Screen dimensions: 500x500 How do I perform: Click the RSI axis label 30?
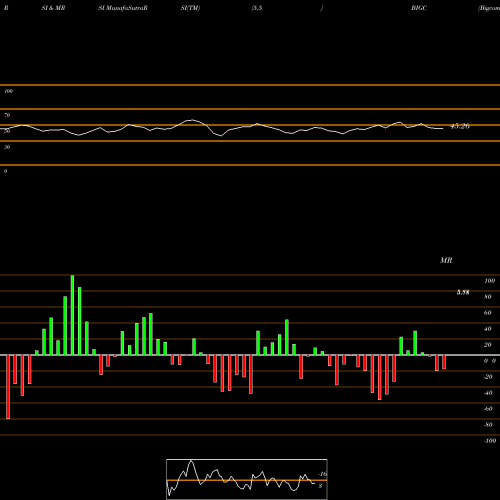click(x=7, y=147)
